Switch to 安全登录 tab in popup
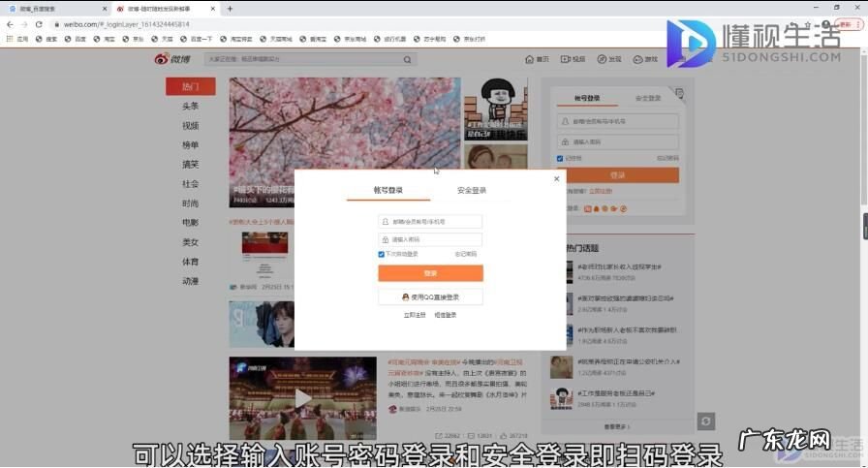868x468 pixels. [x=472, y=190]
